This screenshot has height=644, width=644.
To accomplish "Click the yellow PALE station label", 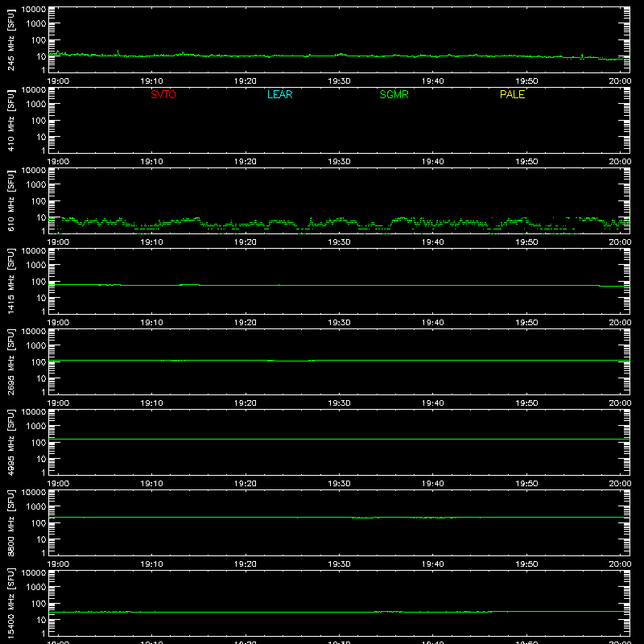I will pos(512,94).
